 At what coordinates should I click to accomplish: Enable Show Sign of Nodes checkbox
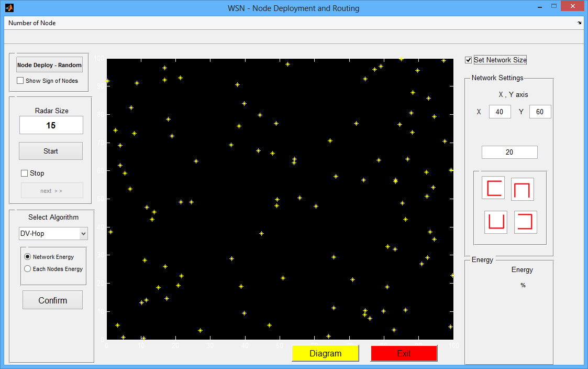20,81
